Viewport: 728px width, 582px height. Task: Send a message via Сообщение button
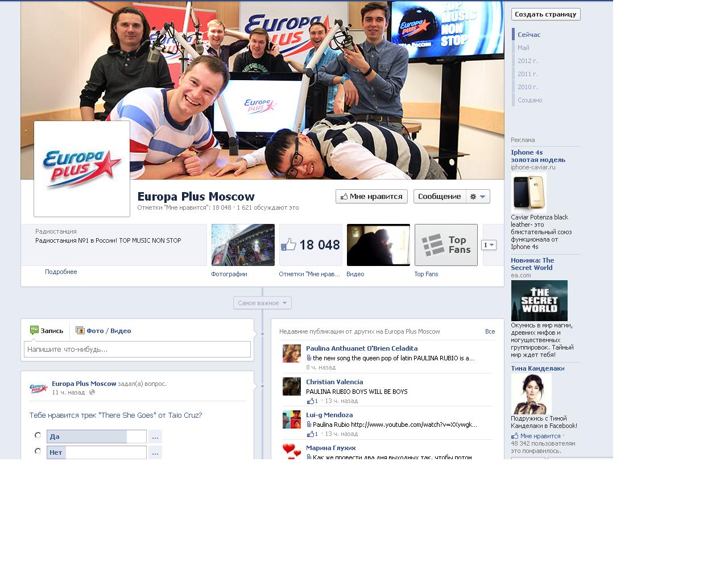click(x=440, y=197)
